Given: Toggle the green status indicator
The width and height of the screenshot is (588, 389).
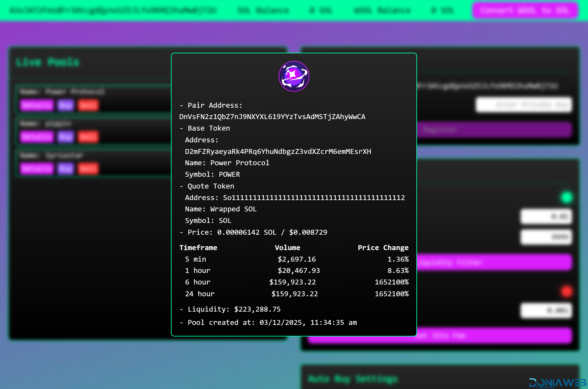Looking at the screenshot, I should (x=566, y=197).
